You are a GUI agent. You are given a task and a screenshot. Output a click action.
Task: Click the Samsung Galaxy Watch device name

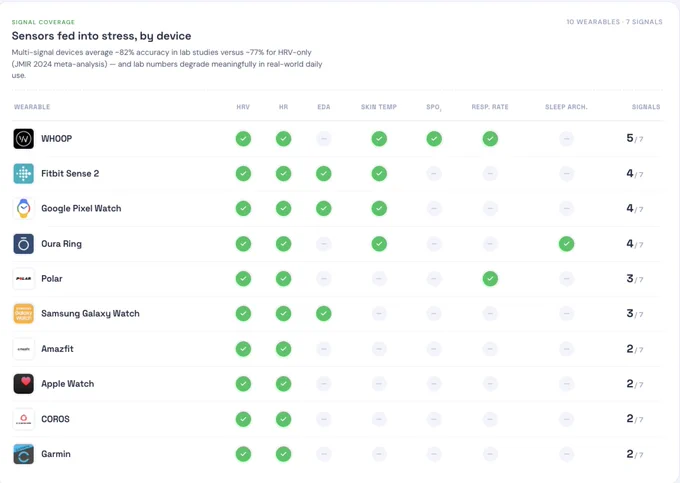coord(90,313)
